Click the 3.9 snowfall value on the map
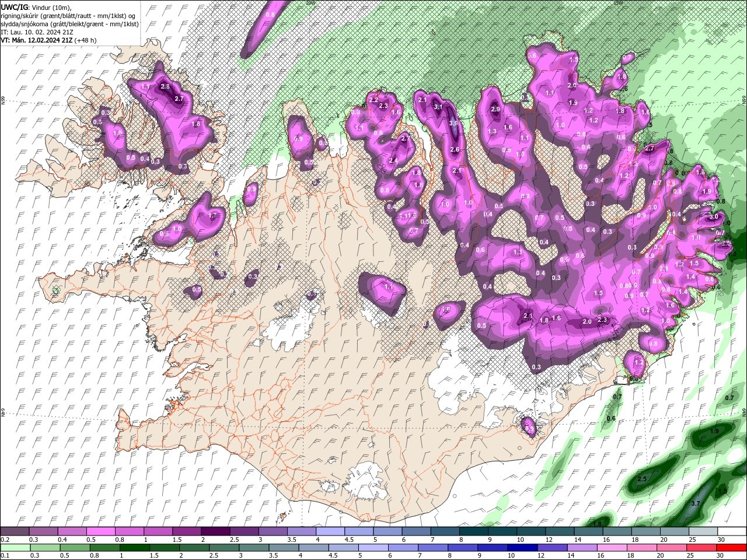The image size is (747, 560). click(453, 124)
